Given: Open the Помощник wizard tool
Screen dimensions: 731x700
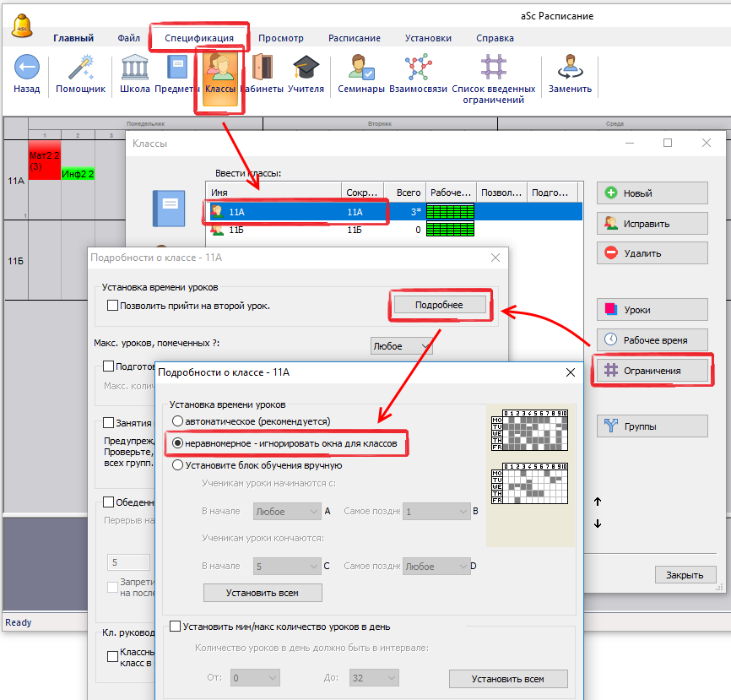Looking at the screenshot, I should (x=80, y=68).
